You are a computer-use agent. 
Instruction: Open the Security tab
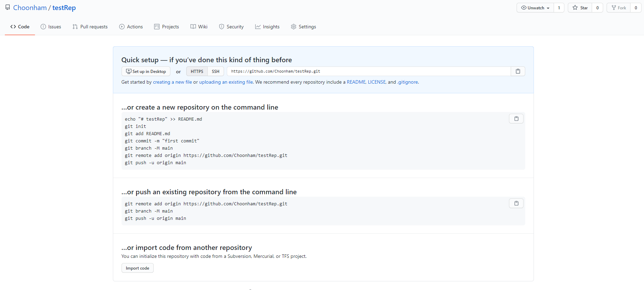coord(231,27)
